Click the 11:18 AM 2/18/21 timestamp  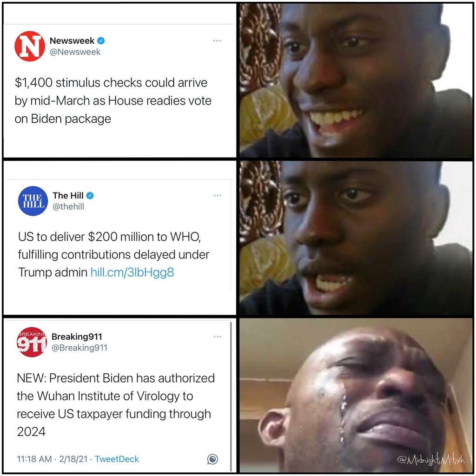pyautogui.click(x=52, y=459)
